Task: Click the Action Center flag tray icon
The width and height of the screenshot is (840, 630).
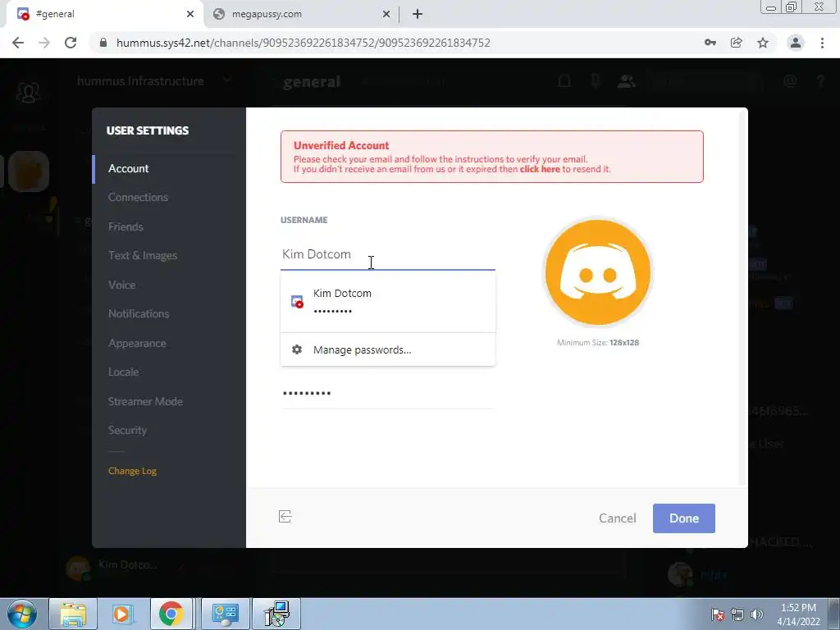Action: (718, 614)
